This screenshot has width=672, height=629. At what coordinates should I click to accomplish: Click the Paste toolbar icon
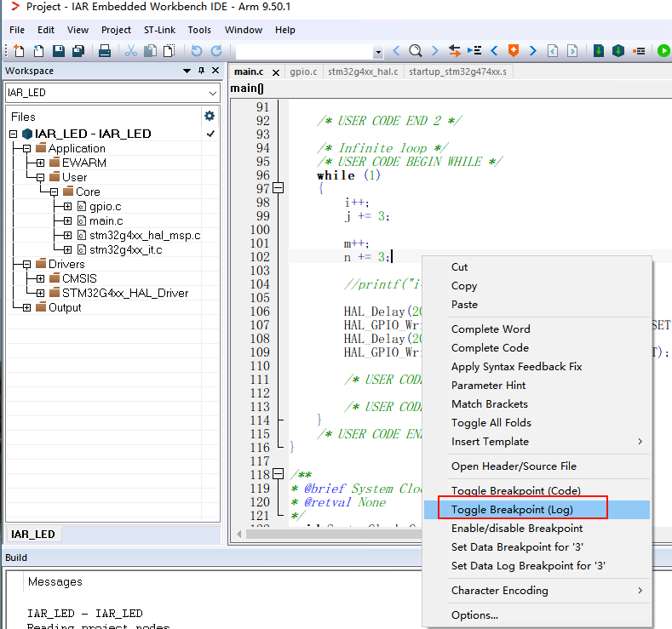point(169,51)
